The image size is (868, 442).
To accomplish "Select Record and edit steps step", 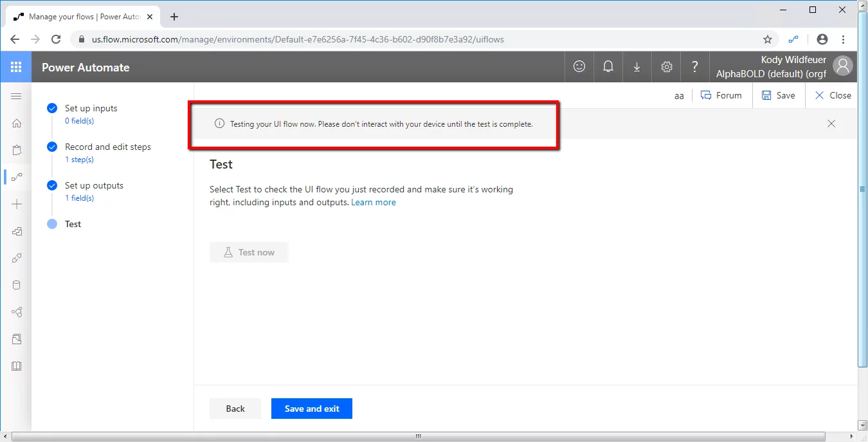I will [x=108, y=147].
